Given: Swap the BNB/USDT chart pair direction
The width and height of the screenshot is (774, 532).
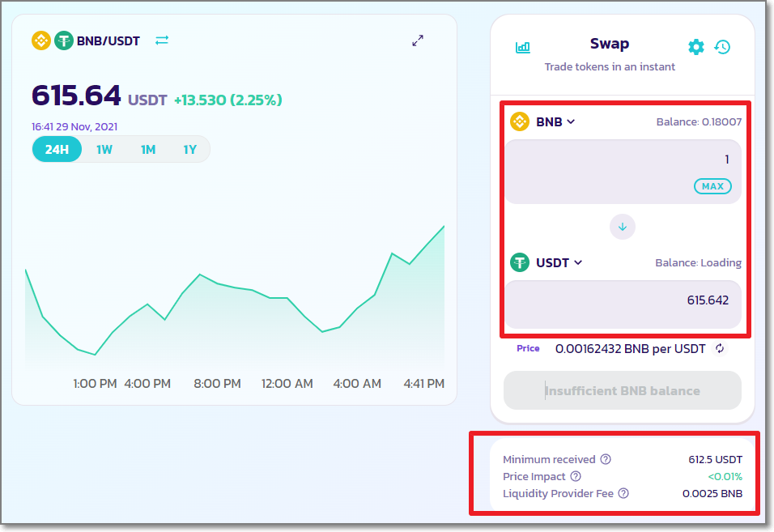Looking at the screenshot, I should [162, 40].
